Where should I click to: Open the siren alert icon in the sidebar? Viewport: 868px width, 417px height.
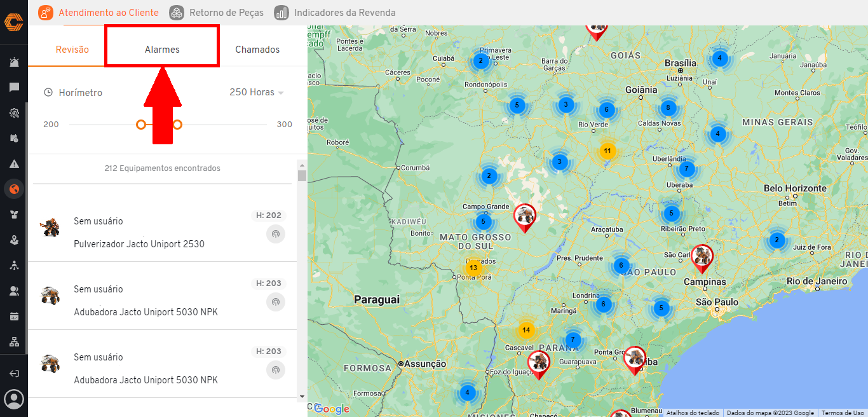point(14,62)
